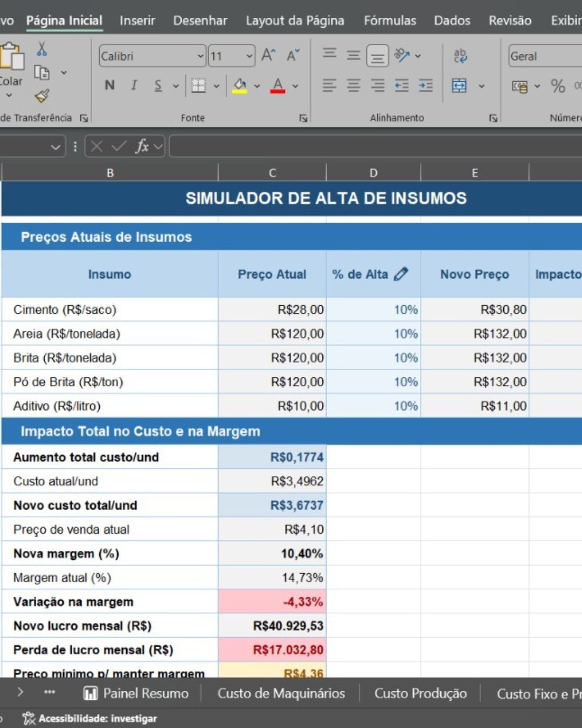The height and width of the screenshot is (728, 582).
Task: Open the Layout da Página tab
Action: (x=295, y=20)
